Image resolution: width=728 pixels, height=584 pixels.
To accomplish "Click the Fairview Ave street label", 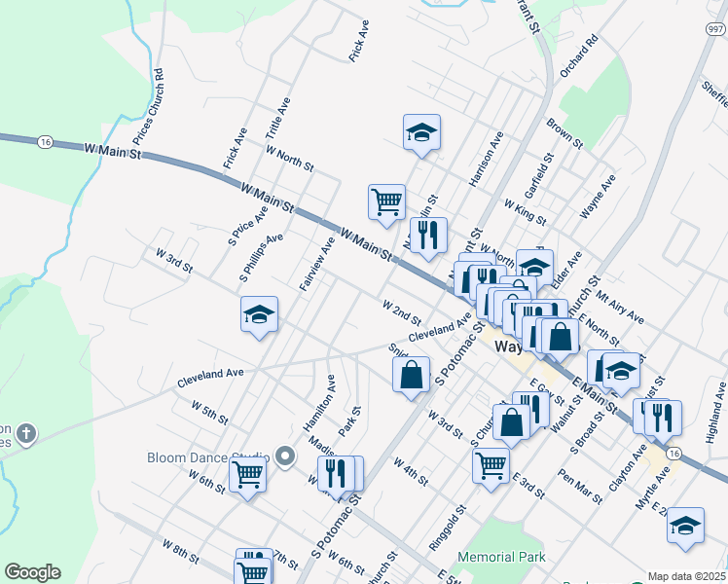I will point(317,264).
